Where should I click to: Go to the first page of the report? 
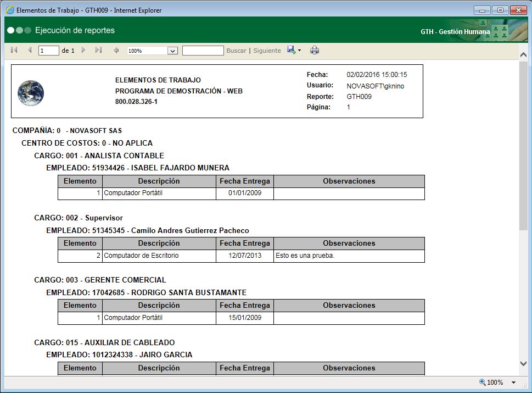click(x=13, y=50)
